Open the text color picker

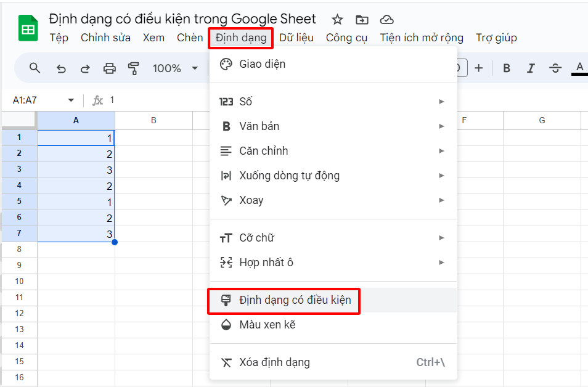click(x=578, y=68)
